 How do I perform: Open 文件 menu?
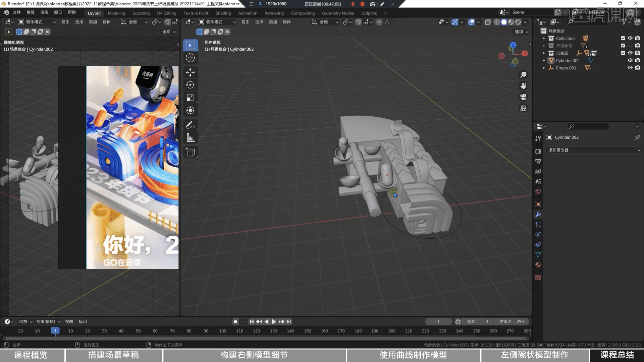click(16, 12)
